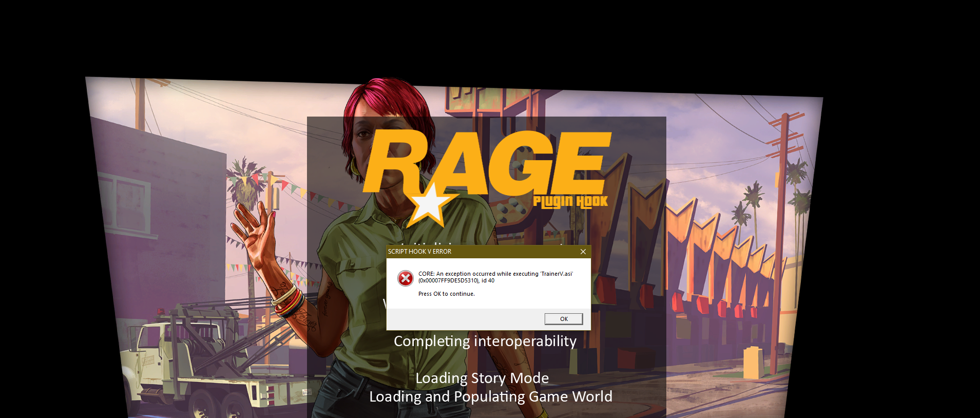Click the 'CORE: An exception occurred' message text
Image resolution: width=980 pixels, height=418 pixels.
pos(495,277)
